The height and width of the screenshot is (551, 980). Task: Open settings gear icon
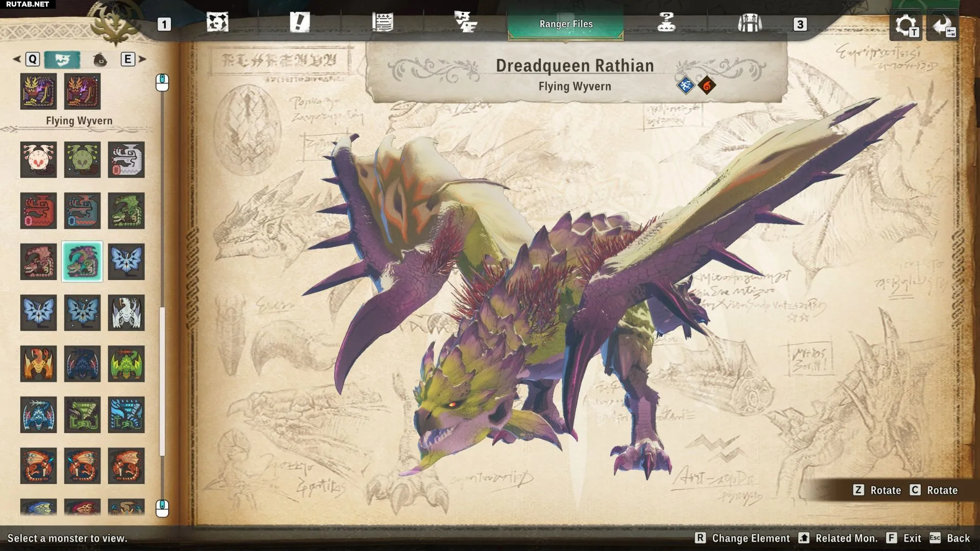(x=905, y=26)
